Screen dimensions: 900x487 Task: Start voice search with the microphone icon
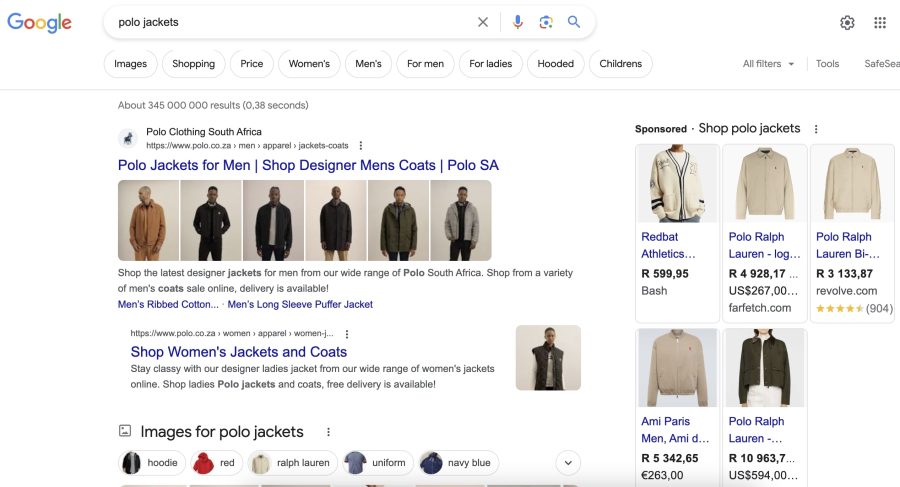pyautogui.click(x=517, y=22)
